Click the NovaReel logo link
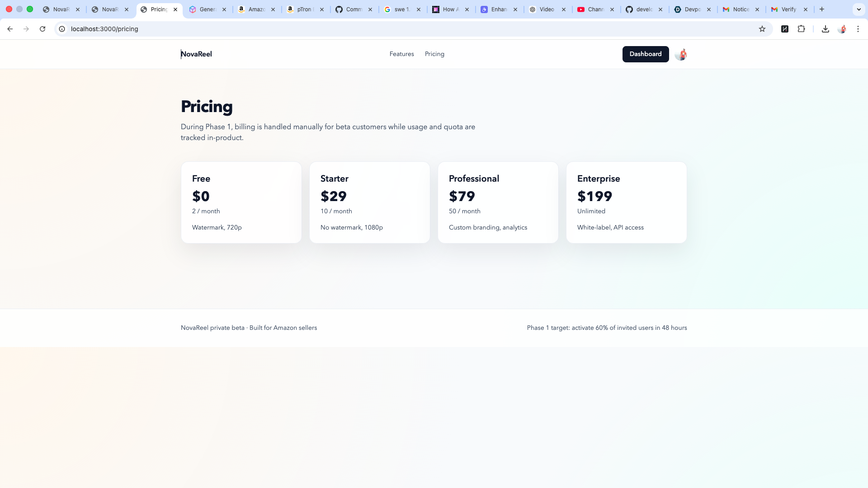Image resolution: width=868 pixels, height=488 pixels. pyautogui.click(x=196, y=54)
